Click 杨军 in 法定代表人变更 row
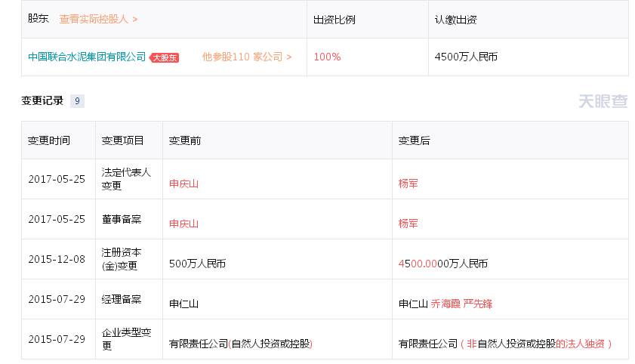Image resolution: width=635 pixels, height=364 pixels. pyautogui.click(x=408, y=184)
